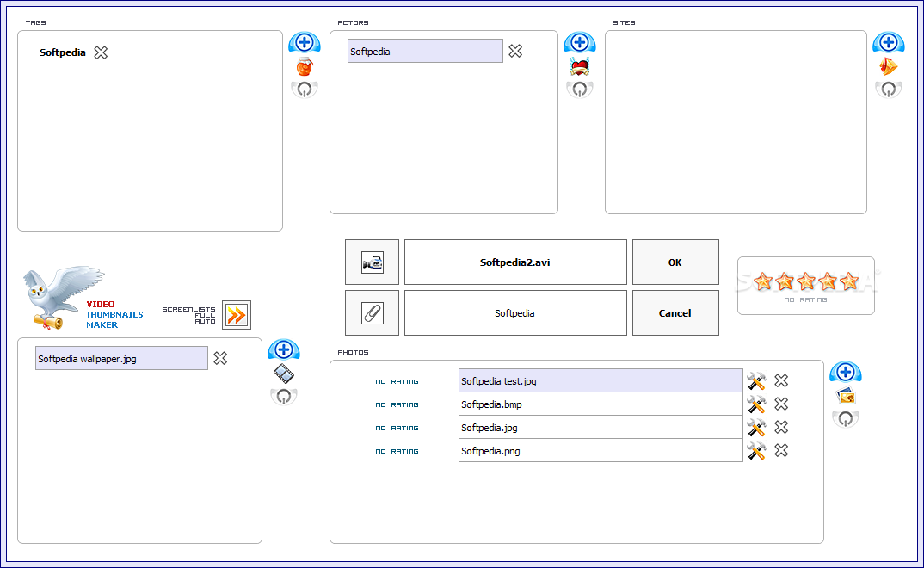Click the Softpedia description button

click(x=515, y=313)
